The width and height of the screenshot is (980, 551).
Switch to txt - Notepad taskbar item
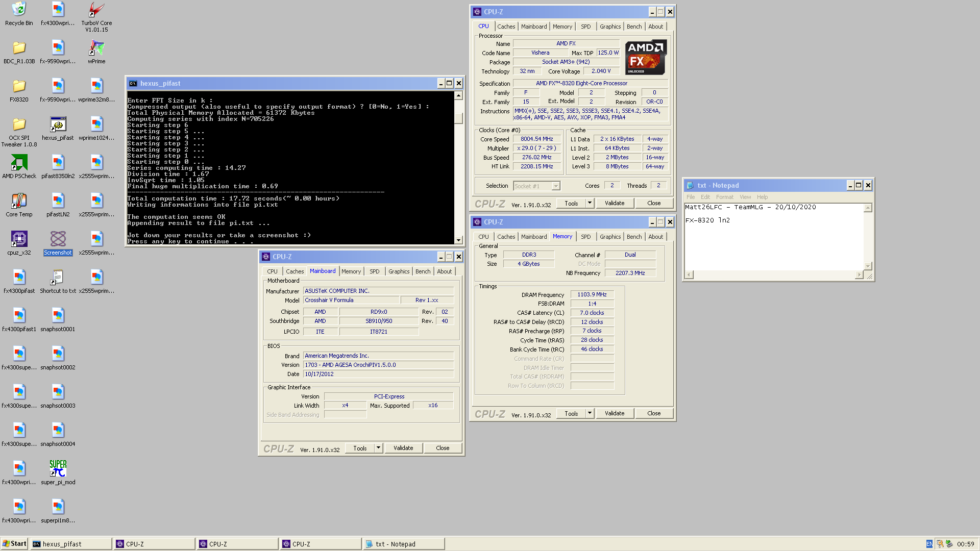pos(404,544)
